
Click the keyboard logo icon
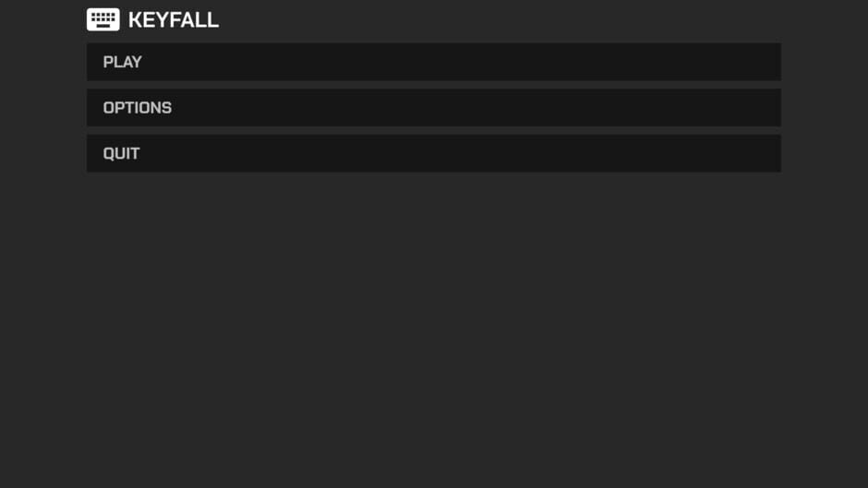103,19
